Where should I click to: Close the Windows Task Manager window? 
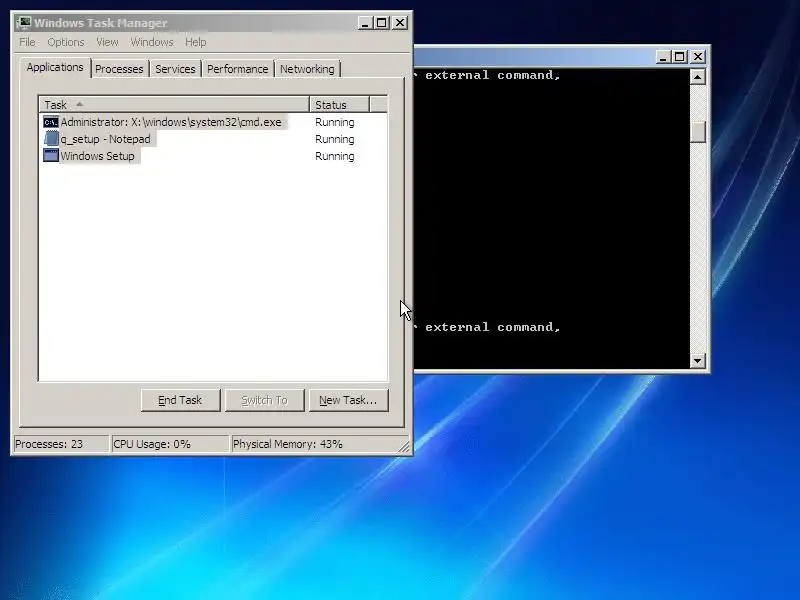coord(400,23)
